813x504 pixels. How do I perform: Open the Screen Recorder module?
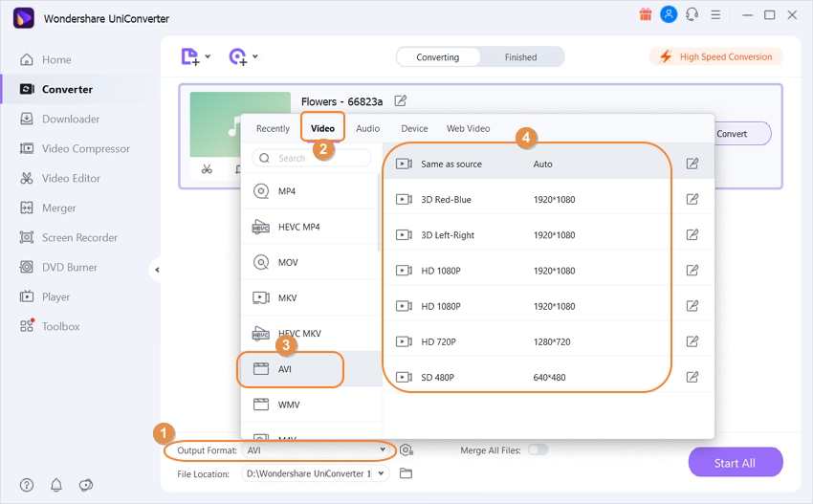click(69, 237)
